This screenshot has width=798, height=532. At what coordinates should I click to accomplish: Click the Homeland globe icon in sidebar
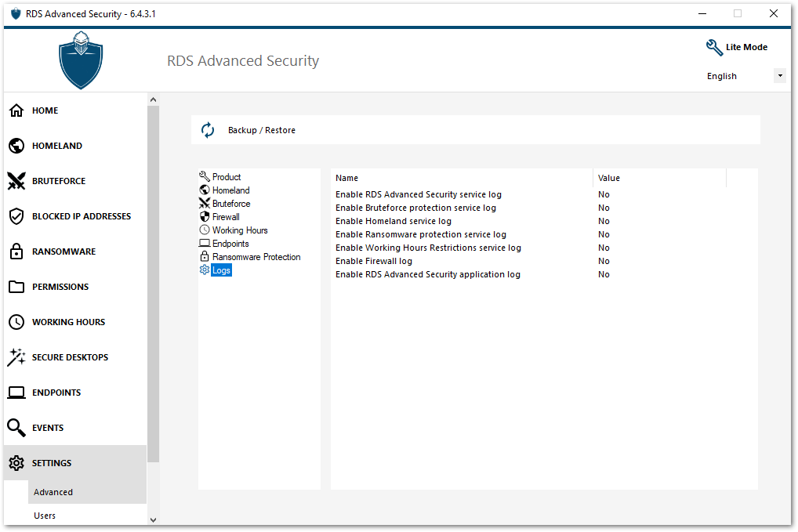(16, 146)
